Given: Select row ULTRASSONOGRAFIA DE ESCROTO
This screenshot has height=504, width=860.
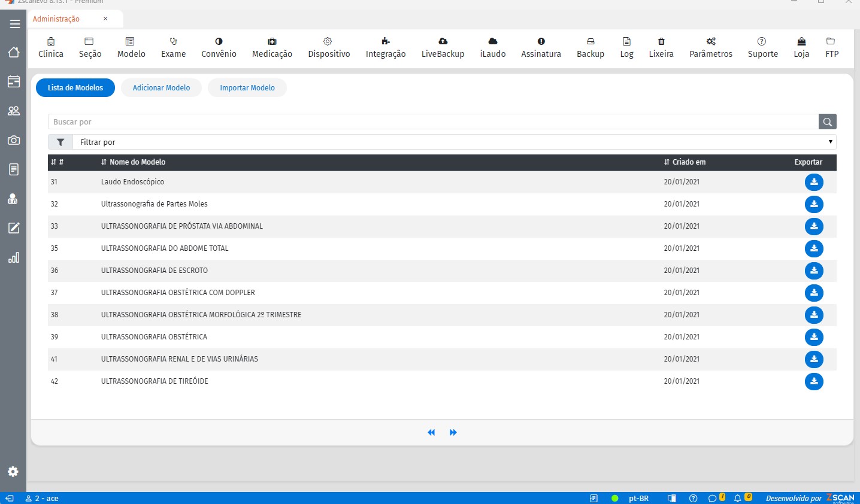Looking at the screenshot, I should click(x=442, y=271).
